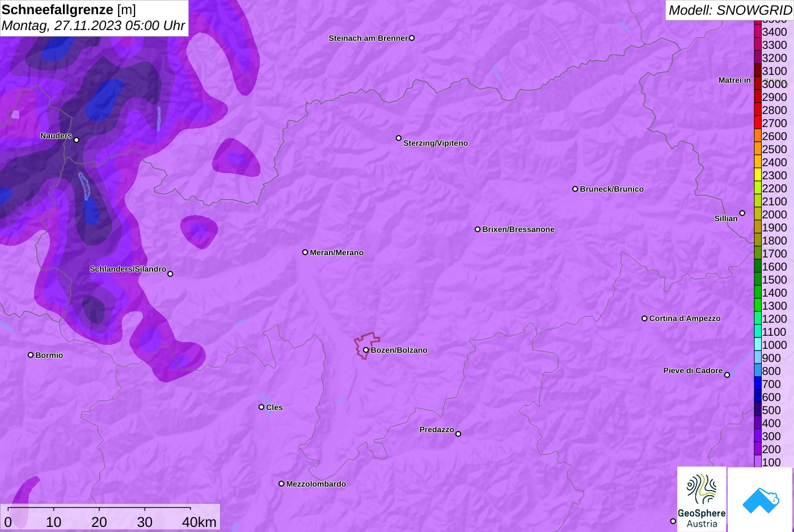Pick the 200 legend color swatch

point(758,449)
